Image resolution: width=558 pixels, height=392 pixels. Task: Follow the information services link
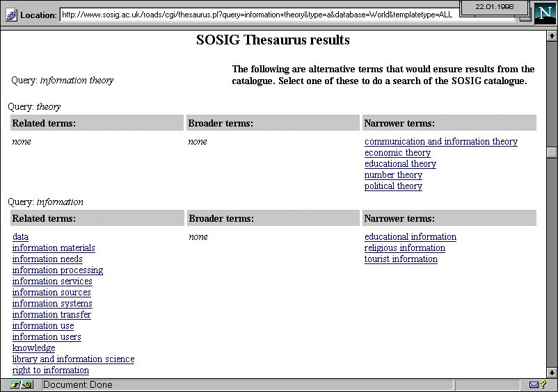[52, 281]
